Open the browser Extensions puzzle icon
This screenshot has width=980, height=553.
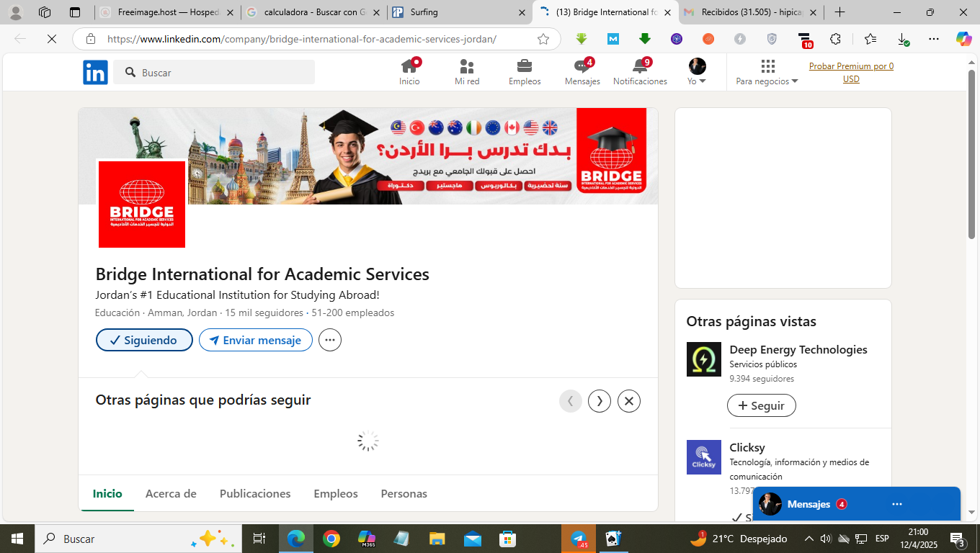click(x=835, y=39)
